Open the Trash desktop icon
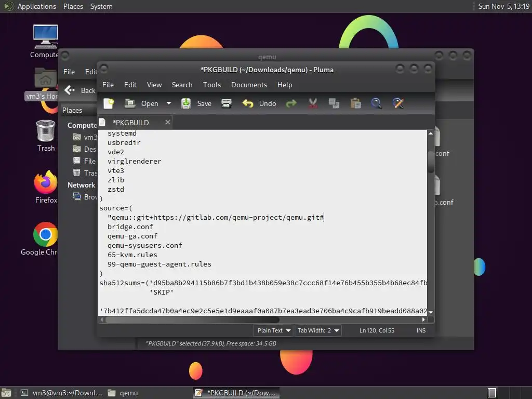 tap(46, 136)
